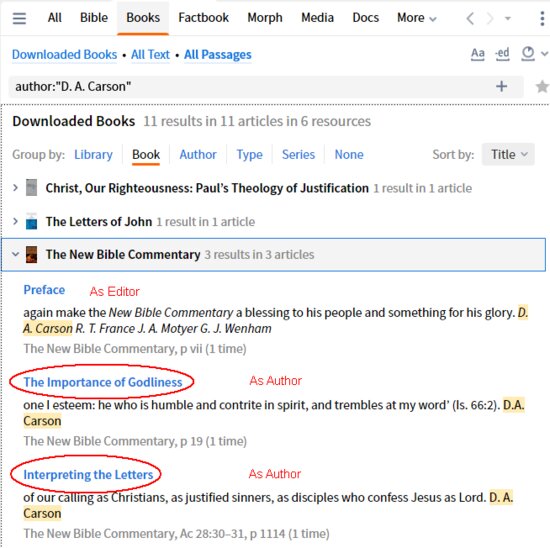Screen dimensions: 550x548
Task: Group results by Book
Action: [x=146, y=154]
